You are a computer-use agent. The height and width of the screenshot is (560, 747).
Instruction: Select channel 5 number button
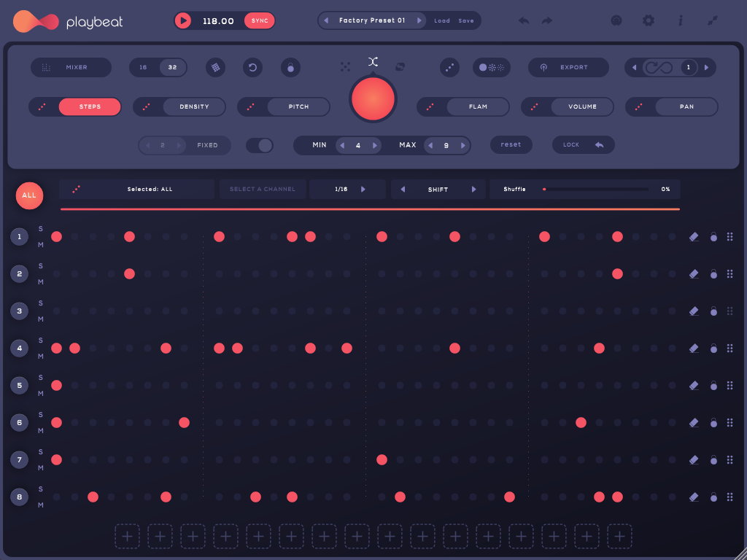[19, 386]
